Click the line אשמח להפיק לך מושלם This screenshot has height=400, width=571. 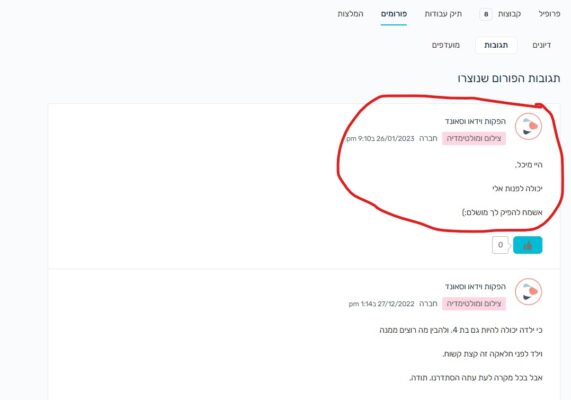click(x=502, y=212)
